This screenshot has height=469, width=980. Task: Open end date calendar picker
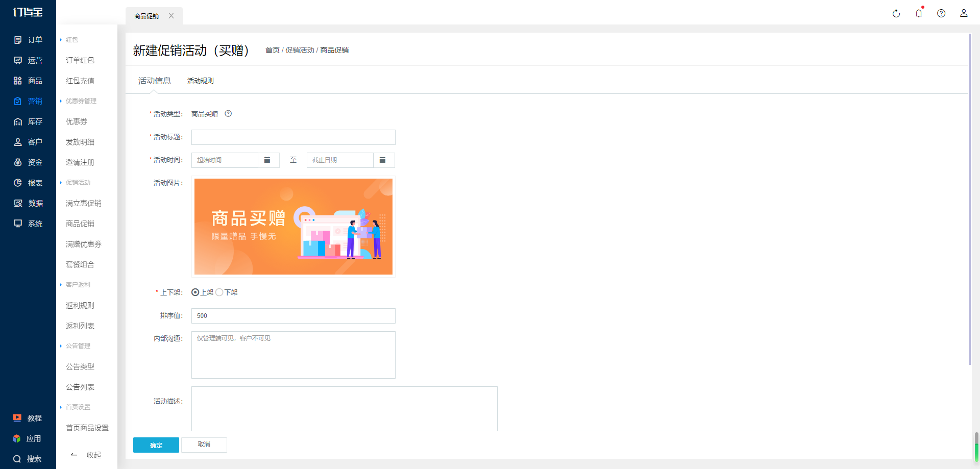383,160
